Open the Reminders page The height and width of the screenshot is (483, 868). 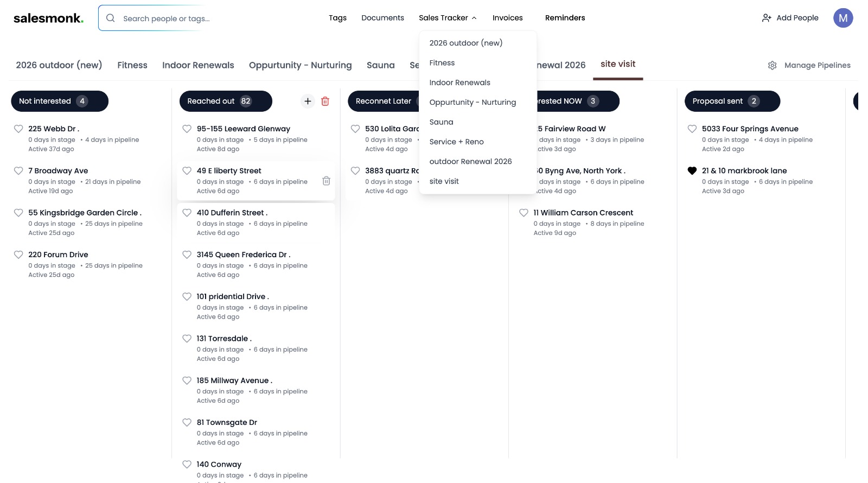(565, 18)
